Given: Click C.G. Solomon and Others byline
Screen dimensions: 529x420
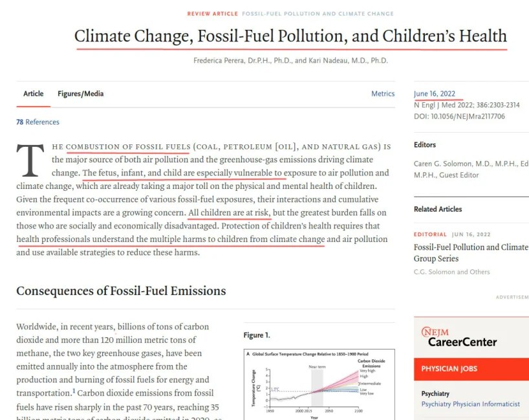Looking at the screenshot, I should [451, 272].
